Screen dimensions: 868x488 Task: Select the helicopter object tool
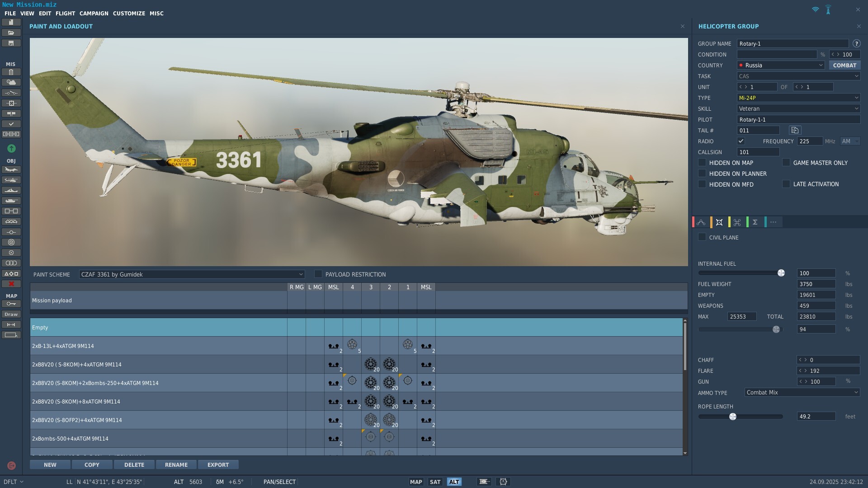tap(11, 180)
